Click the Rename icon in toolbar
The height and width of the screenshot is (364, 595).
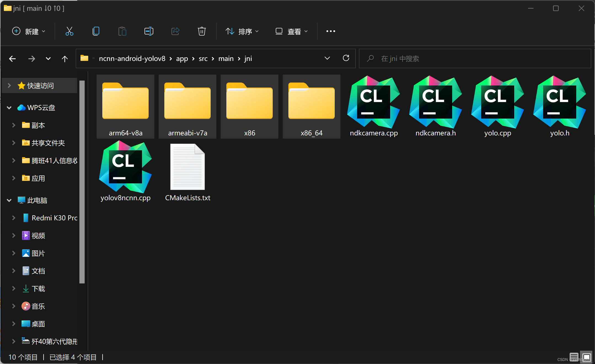pyautogui.click(x=149, y=31)
